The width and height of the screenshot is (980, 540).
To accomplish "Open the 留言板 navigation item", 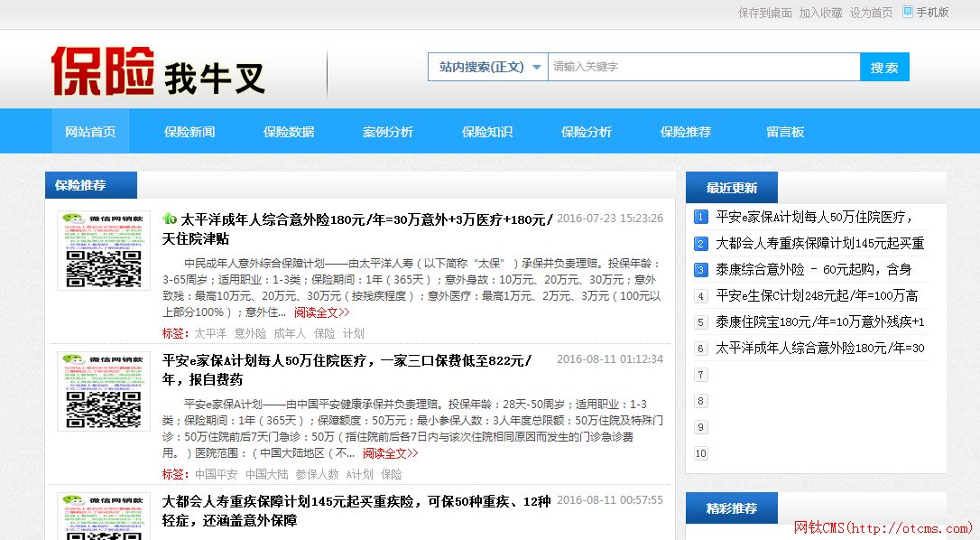I will pos(785,132).
